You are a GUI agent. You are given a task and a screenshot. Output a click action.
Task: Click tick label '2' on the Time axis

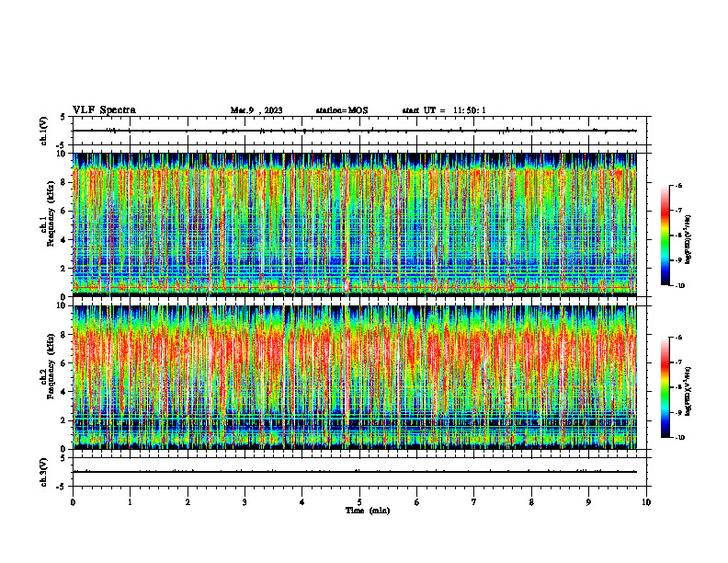tap(188, 502)
